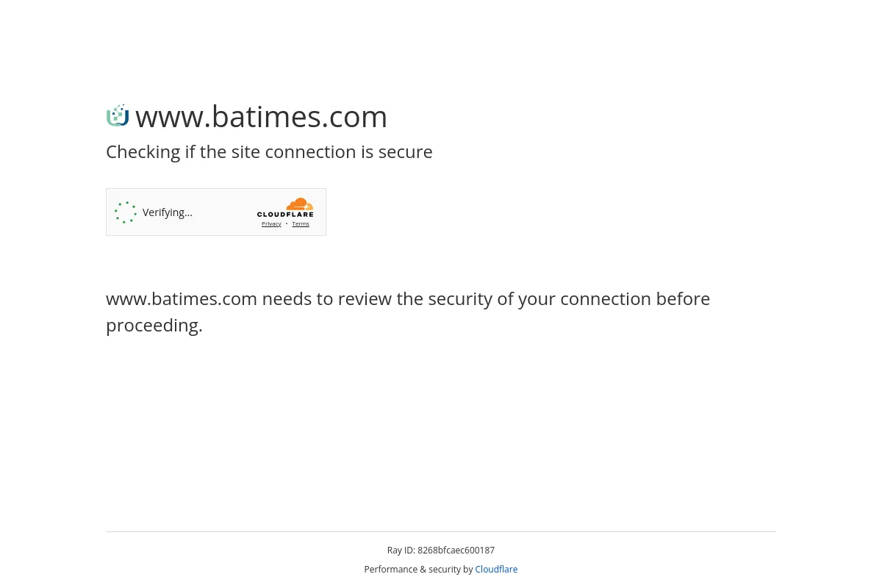This screenshot has width=882, height=588.
Task: Click the Ray ID value 8268bfcaec600187
Action: [x=456, y=551]
